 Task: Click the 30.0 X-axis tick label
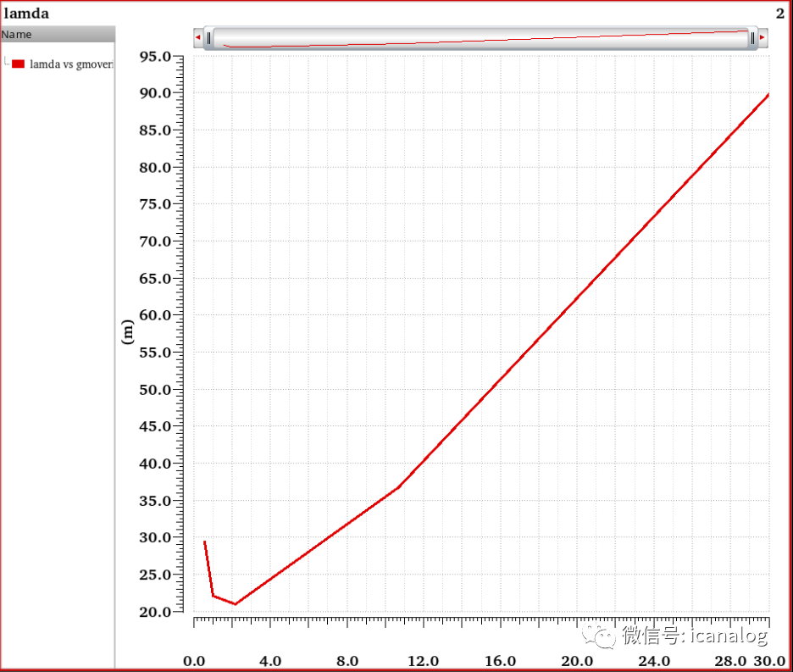click(770, 661)
